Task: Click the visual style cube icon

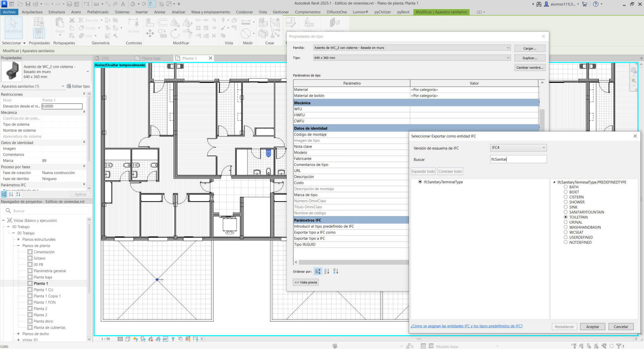Action: tap(128, 339)
